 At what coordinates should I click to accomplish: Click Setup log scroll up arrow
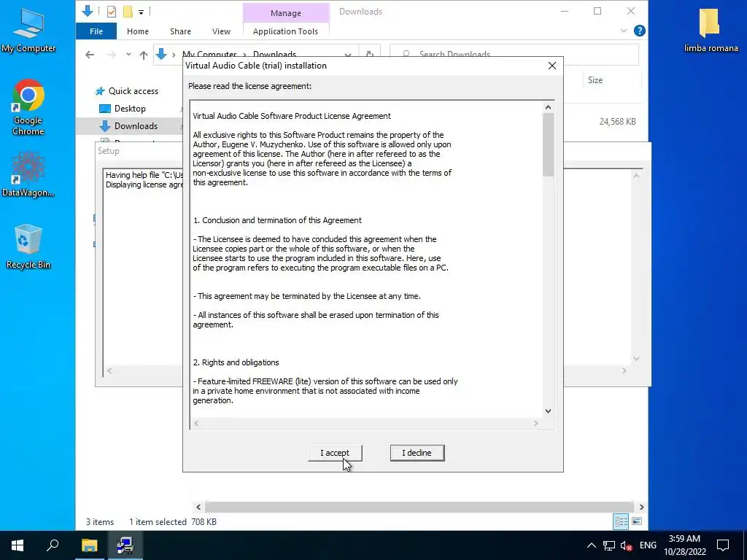(636, 176)
